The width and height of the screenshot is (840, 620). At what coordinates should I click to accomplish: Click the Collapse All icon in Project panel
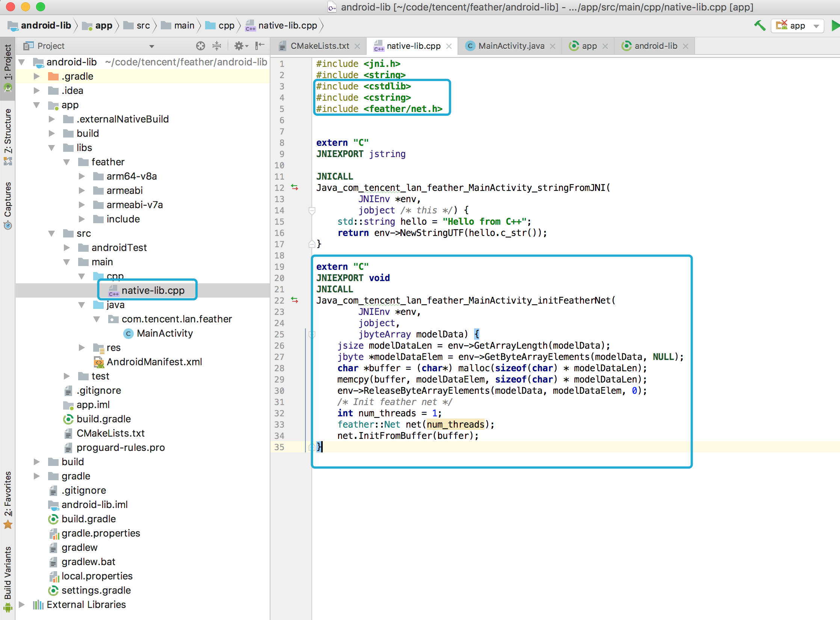pos(217,46)
